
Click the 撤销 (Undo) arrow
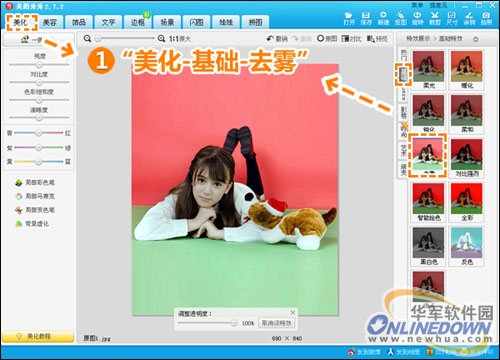(277, 39)
